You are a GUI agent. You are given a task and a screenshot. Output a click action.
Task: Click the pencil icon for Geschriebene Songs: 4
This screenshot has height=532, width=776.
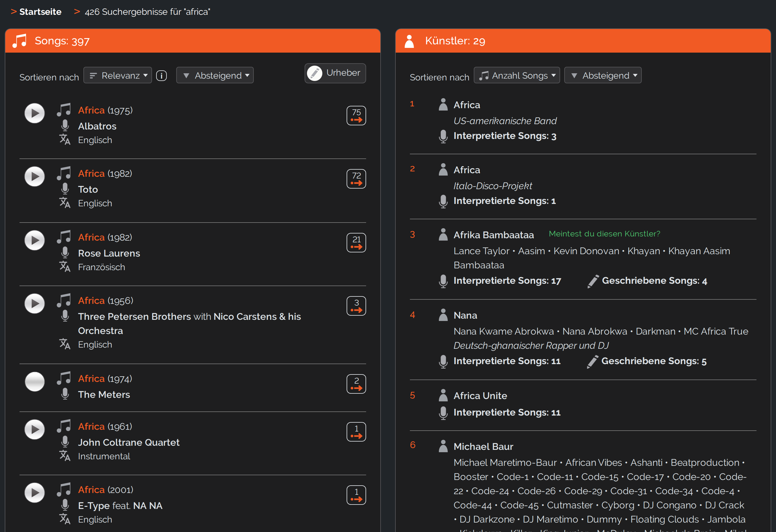click(593, 281)
